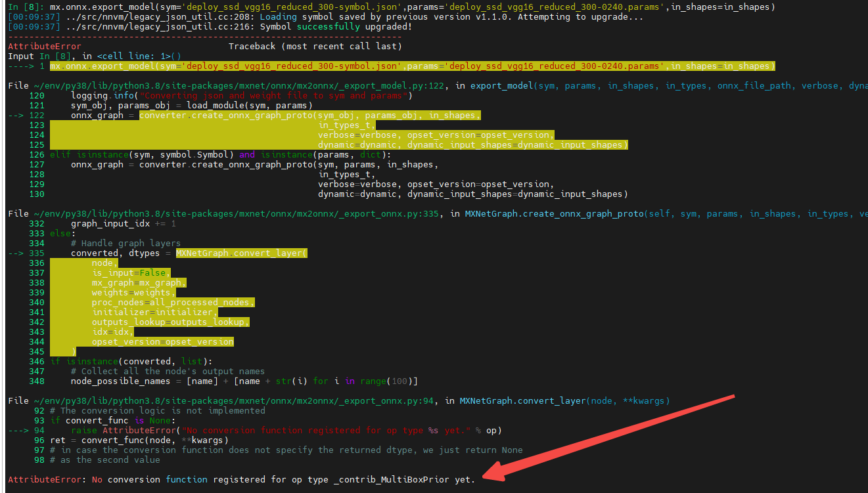
Task: Select the 'Symbol successfully upgraded!' log message
Action: click(x=336, y=26)
